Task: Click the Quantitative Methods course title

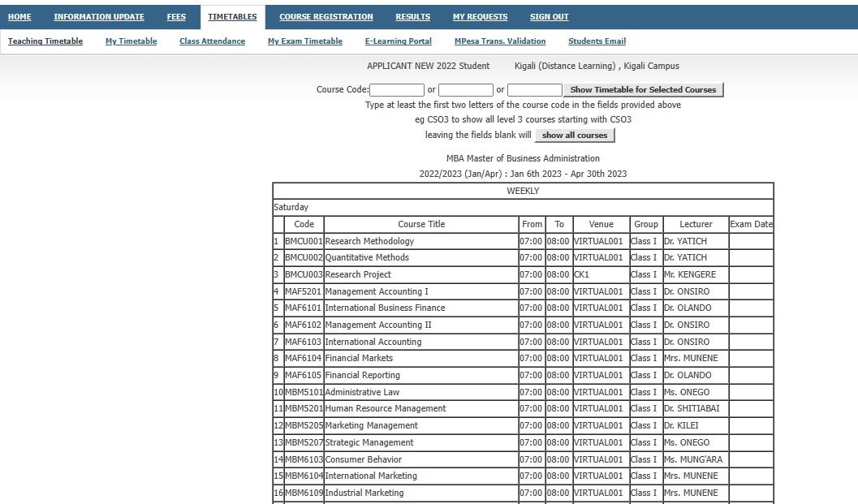Action: tap(367, 258)
